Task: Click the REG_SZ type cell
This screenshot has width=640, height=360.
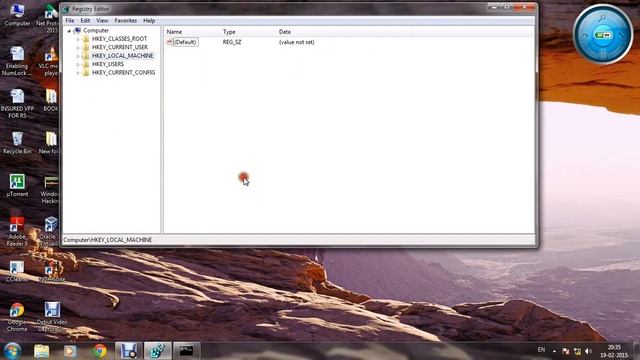Action: pyautogui.click(x=232, y=42)
